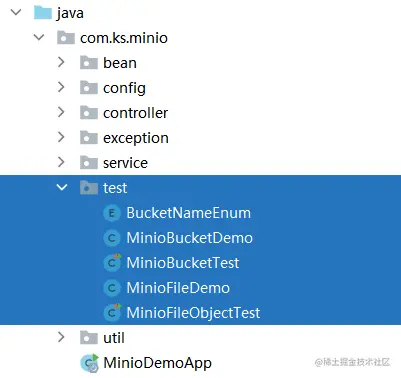Expand the config package arrow
This screenshot has width=401, height=378.
click(61, 87)
